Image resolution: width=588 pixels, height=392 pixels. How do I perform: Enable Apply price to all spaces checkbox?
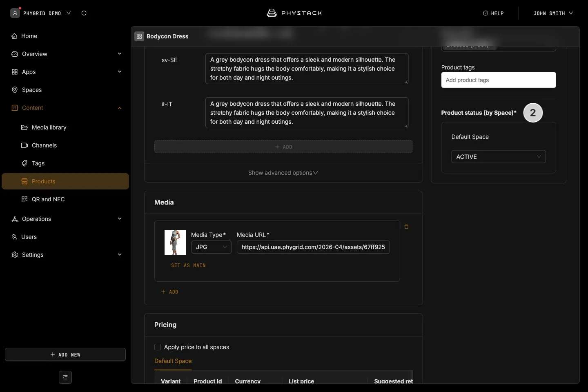(x=158, y=347)
